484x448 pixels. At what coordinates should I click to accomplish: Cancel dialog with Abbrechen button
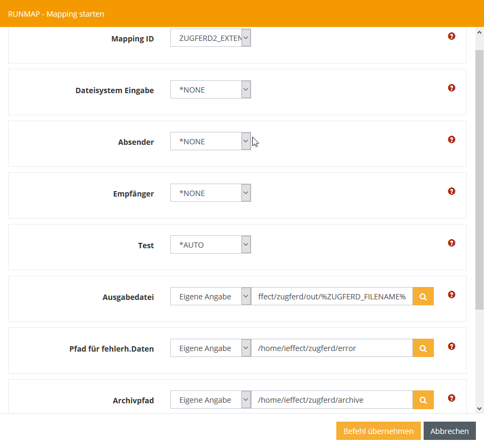(x=450, y=431)
